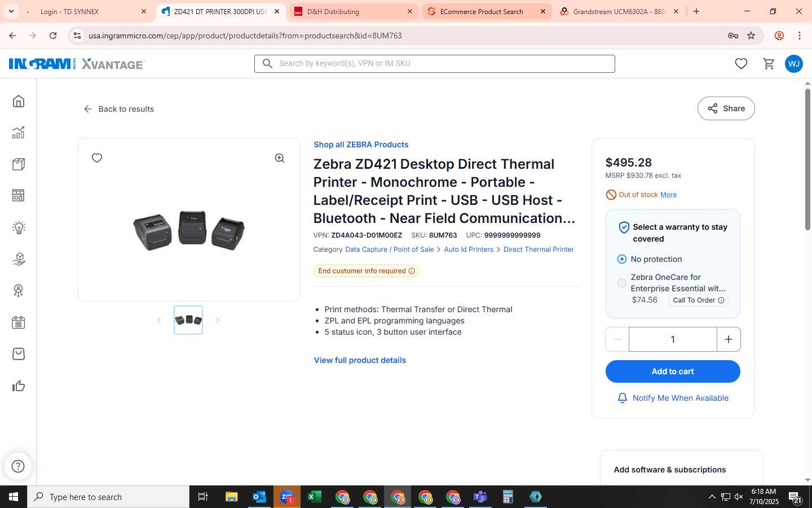The width and height of the screenshot is (812, 508).
Task: Click the browser address bar URL
Action: (x=245, y=36)
